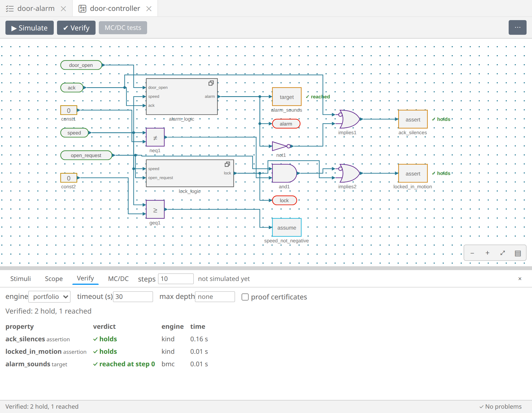Select the open_request input port
This screenshot has width=532, height=413.
coord(86,155)
